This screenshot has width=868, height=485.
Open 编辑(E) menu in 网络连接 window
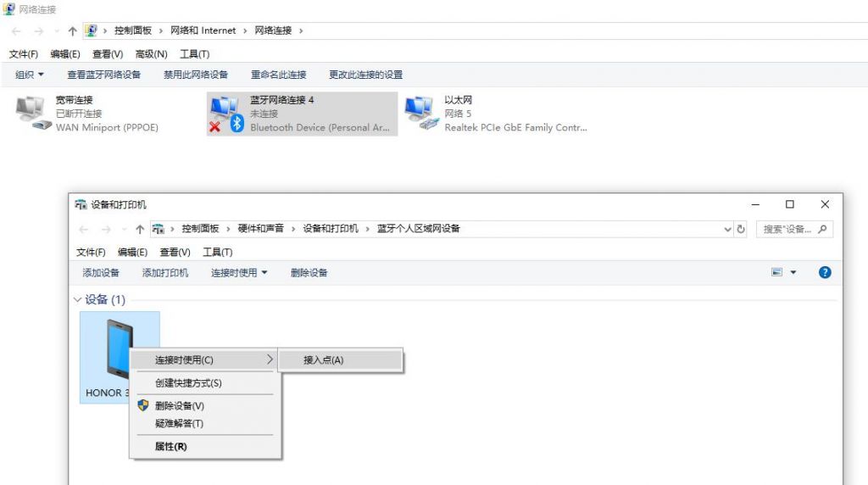coord(65,53)
